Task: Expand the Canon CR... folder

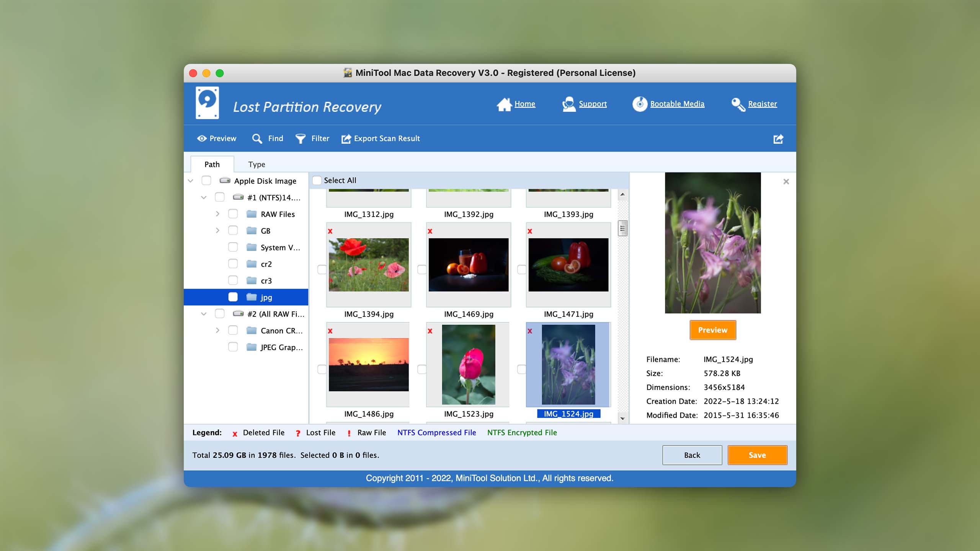Action: point(217,330)
